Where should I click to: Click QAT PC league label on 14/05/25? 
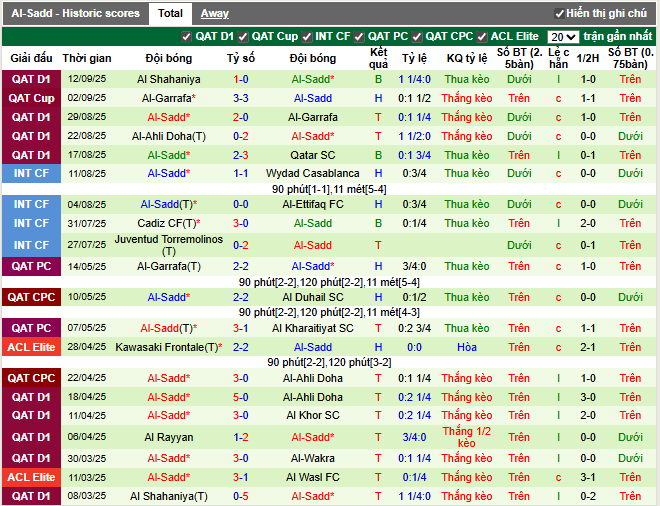pyautogui.click(x=32, y=266)
